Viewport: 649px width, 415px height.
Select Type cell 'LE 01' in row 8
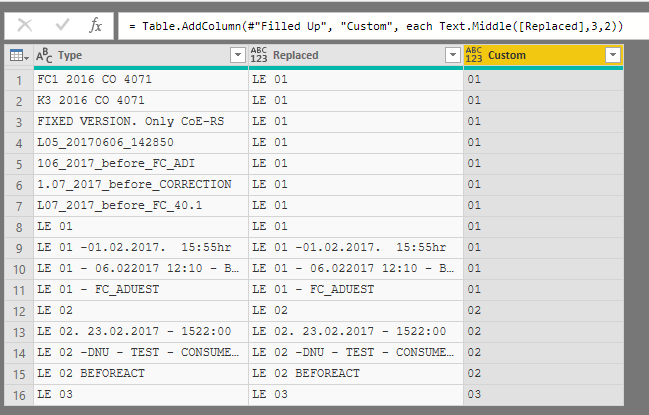(141, 227)
